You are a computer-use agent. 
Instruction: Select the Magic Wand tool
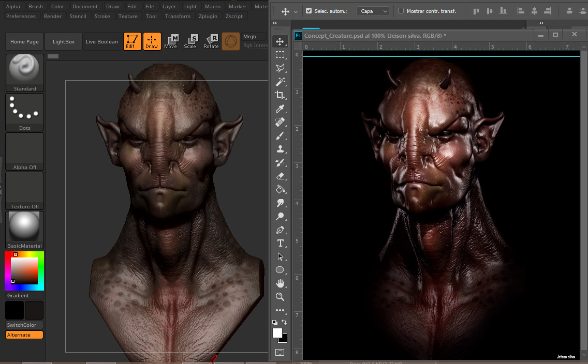click(x=280, y=82)
